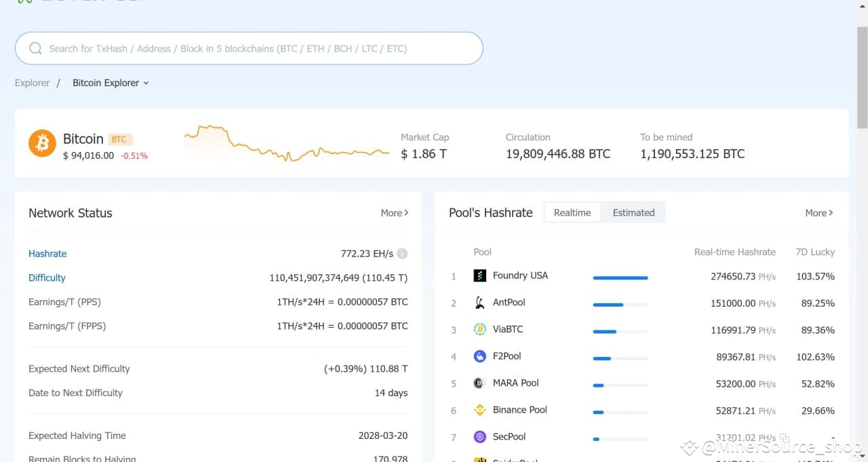Select the Realtime tab
The width and height of the screenshot is (868, 462).
pyautogui.click(x=572, y=212)
